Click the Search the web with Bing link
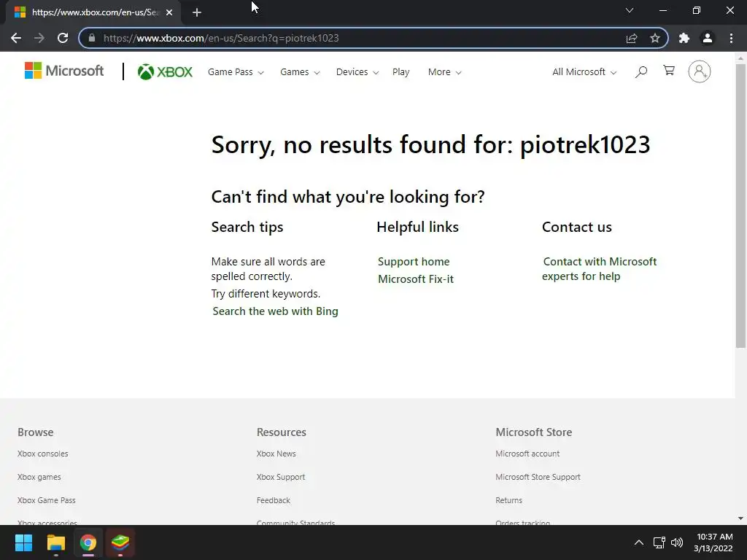Viewport: 747px width, 560px height. pos(275,311)
